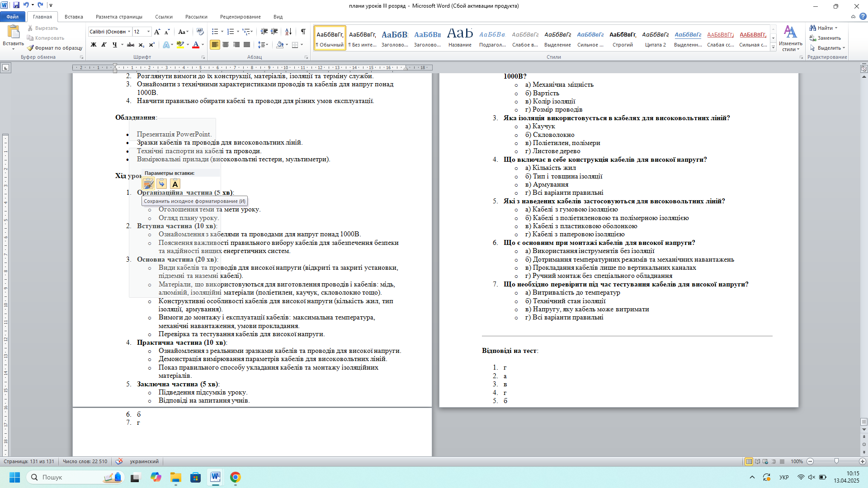The image size is (868, 488).
Task: Click the clear formatting eraser icon
Action: click(x=200, y=32)
